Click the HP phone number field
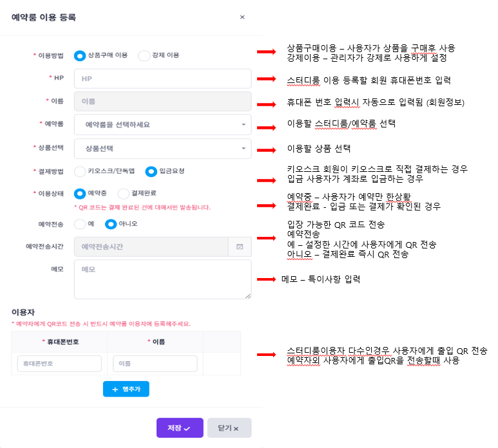The width and height of the screenshot is (498, 448). [x=162, y=79]
